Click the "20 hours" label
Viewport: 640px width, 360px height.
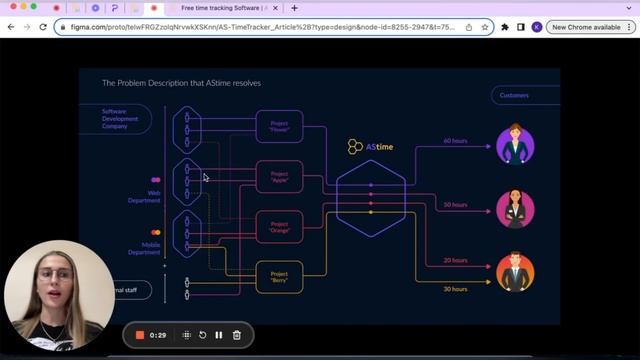(x=456, y=260)
